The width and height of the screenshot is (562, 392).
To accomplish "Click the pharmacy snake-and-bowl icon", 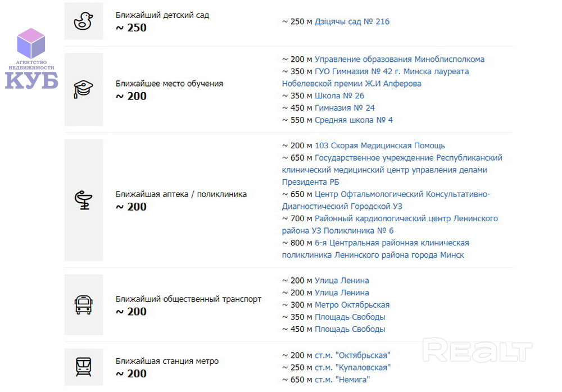I will click(83, 200).
